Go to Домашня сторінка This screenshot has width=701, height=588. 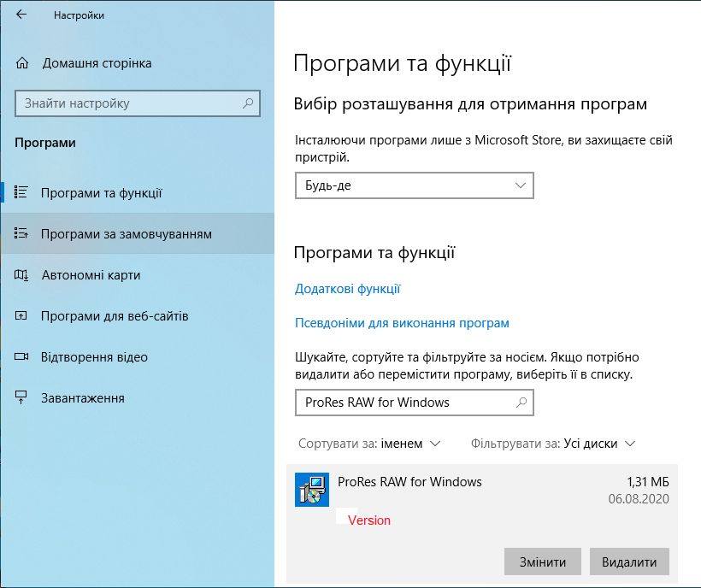coord(97,63)
